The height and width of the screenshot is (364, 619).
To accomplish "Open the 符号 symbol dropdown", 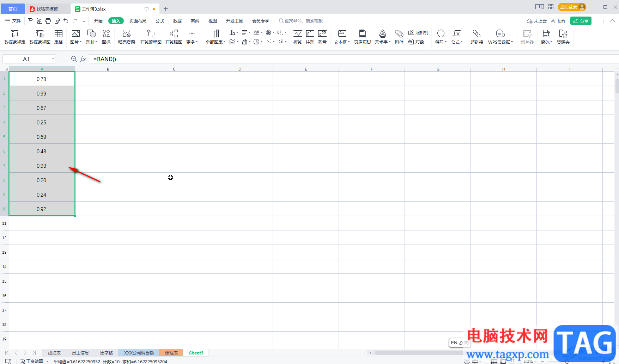I will [441, 42].
